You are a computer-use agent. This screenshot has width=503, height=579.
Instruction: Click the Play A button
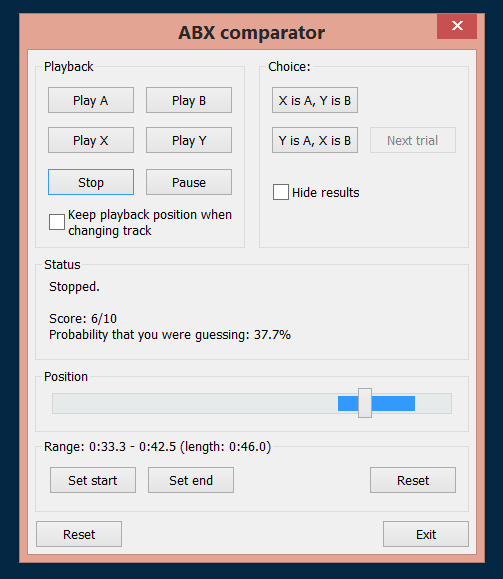click(x=91, y=100)
